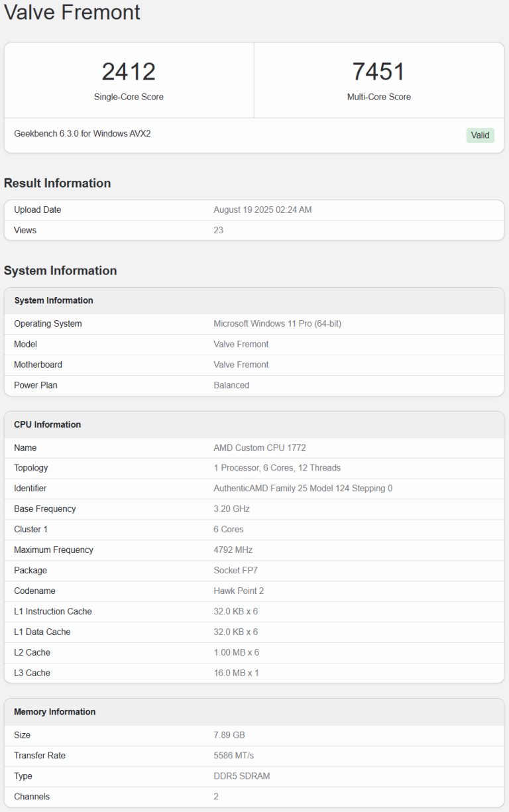Click the 5586 MT/s transfer rate value
The image size is (509, 812).
[x=233, y=756]
